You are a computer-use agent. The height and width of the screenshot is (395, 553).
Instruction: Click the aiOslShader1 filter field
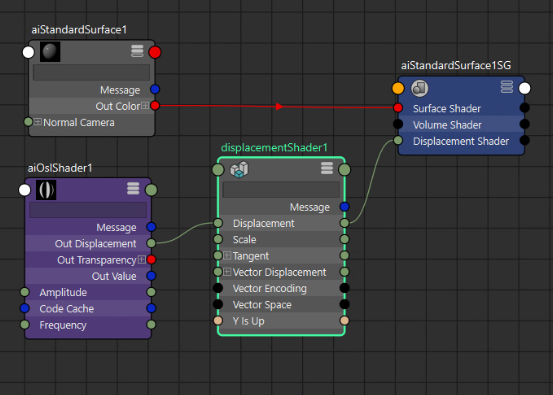tap(88, 210)
